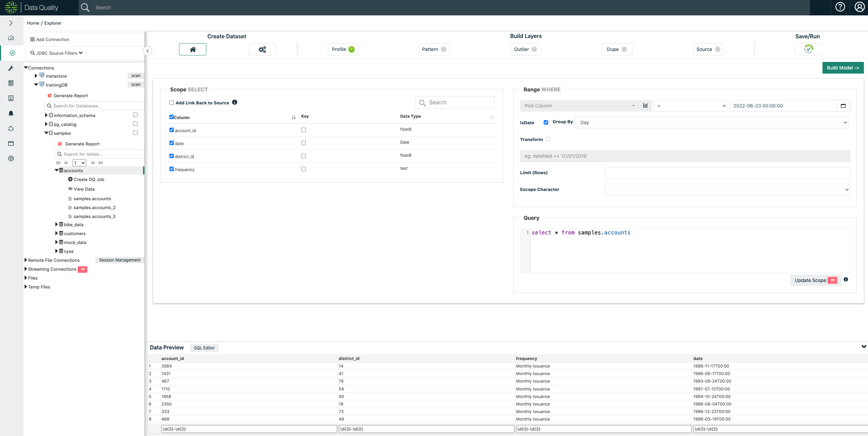Uncheck the frequency column checkbox

(x=171, y=169)
